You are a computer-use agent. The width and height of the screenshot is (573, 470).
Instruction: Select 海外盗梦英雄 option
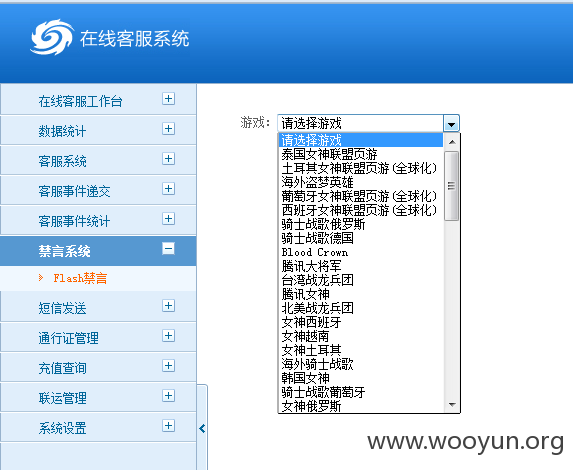pyautogui.click(x=361, y=182)
